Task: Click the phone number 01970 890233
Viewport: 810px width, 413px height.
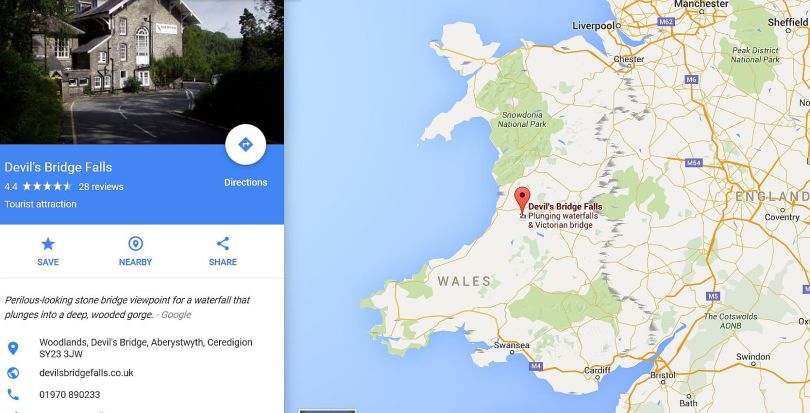Action: click(70, 395)
